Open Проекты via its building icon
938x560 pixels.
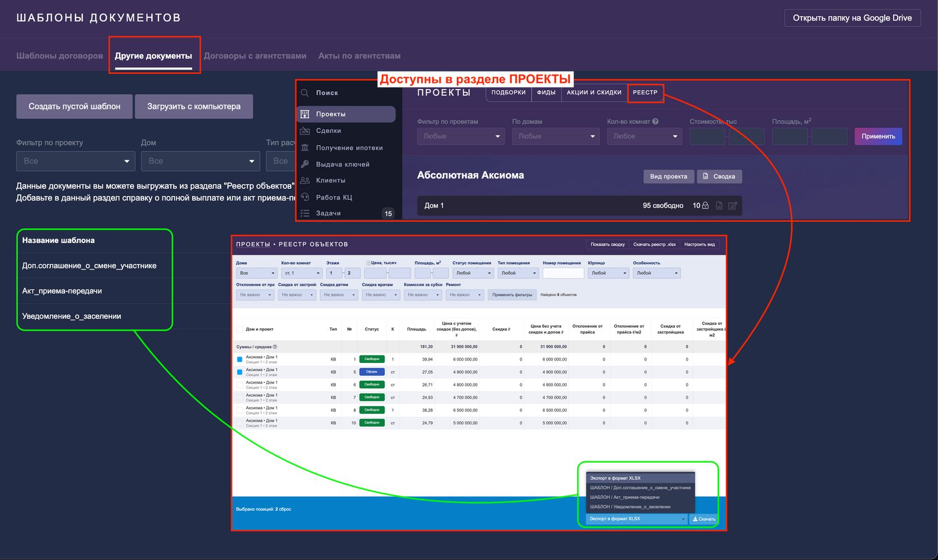(305, 114)
